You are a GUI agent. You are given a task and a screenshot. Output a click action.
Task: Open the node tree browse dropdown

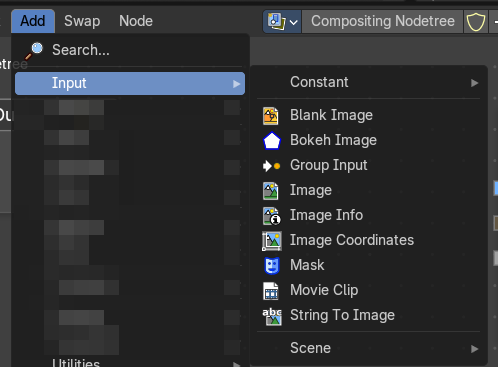click(x=282, y=22)
